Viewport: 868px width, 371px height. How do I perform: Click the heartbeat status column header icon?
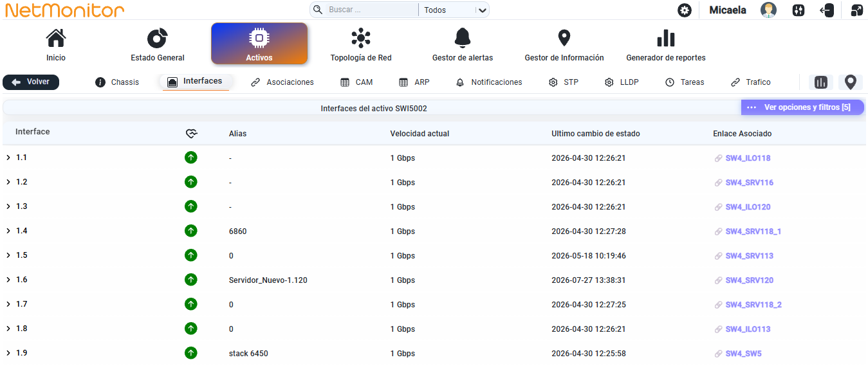[191, 133]
